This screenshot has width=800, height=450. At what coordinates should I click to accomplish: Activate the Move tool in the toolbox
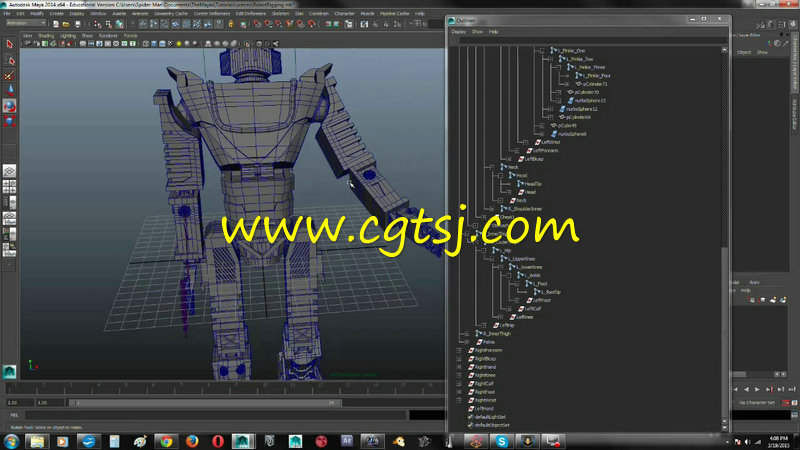[x=9, y=91]
